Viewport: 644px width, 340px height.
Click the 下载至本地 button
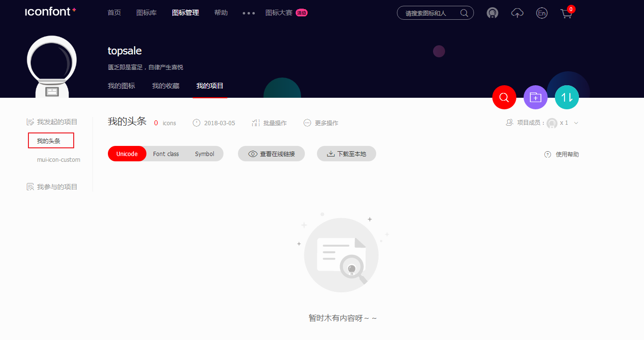coord(346,154)
